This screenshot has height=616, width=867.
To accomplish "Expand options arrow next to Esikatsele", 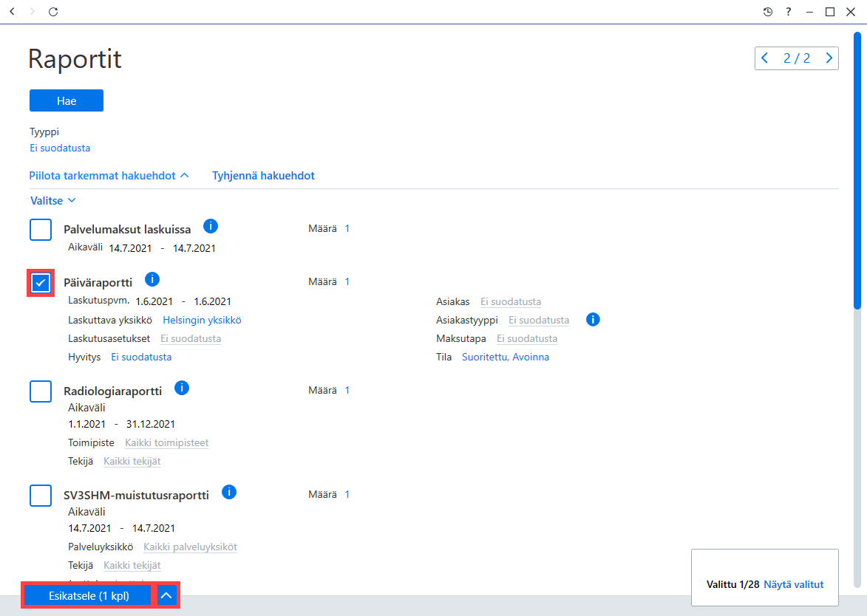I will 166,595.
